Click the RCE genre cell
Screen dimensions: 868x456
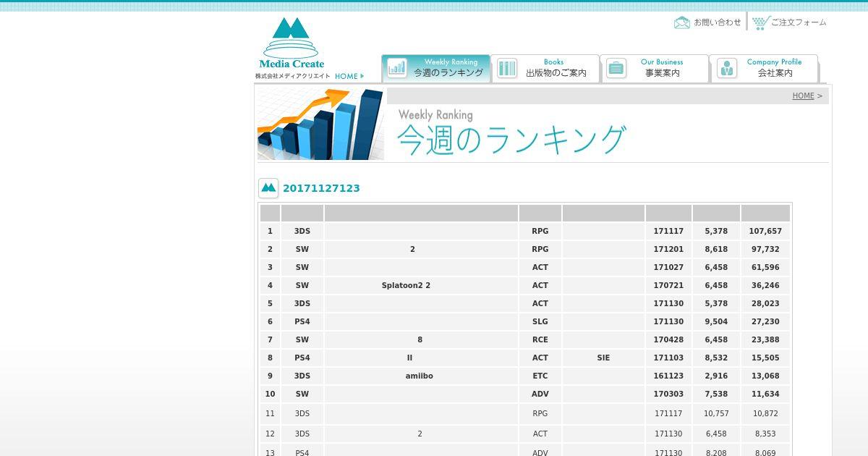(x=540, y=339)
